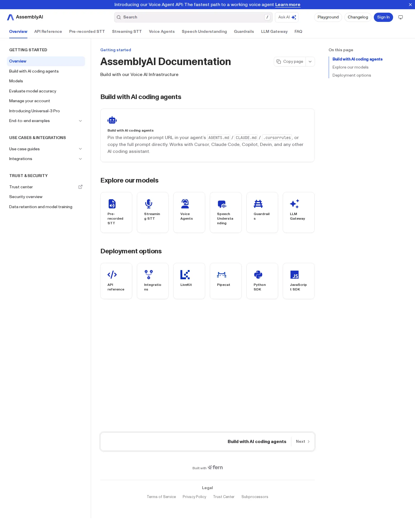Image resolution: width=415 pixels, height=532 pixels.
Task: Open the Pre-recorded STT audio file icon
Action: 112,204
